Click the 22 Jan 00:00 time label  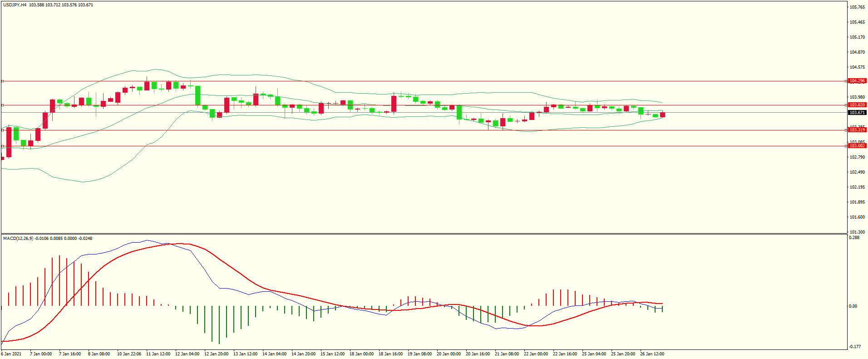click(x=536, y=354)
